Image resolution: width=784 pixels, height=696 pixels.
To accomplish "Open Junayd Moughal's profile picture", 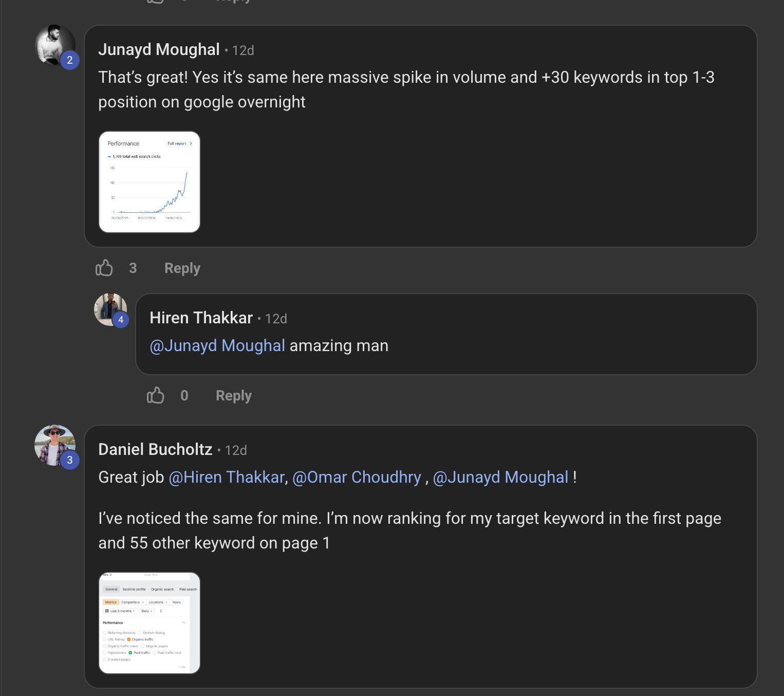I will tap(54, 45).
